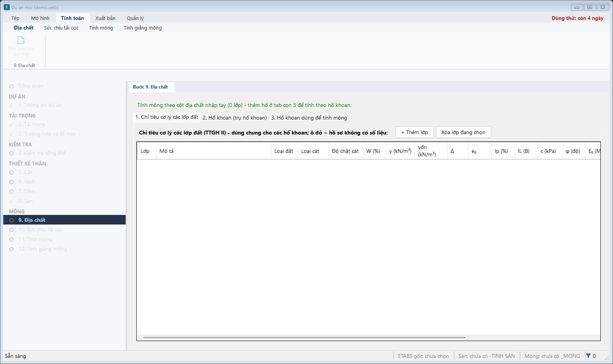Click the Tổng quan sidebar item
The height and width of the screenshot is (364, 613).
pos(64,86)
